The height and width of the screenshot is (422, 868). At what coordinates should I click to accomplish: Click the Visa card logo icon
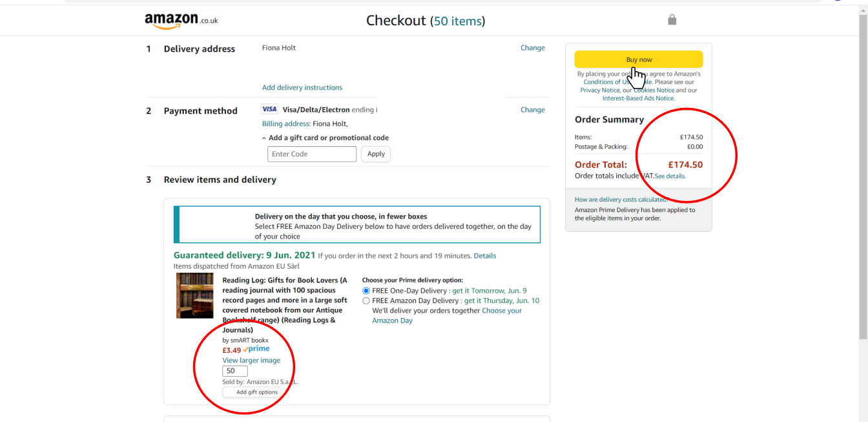269,109
